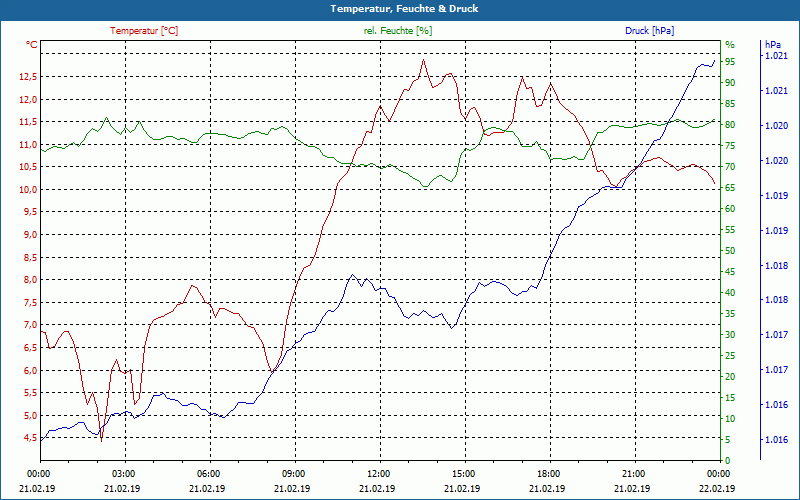Click the red "°C" axis unit label
The height and width of the screenshot is (500, 800).
coord(32,45)
